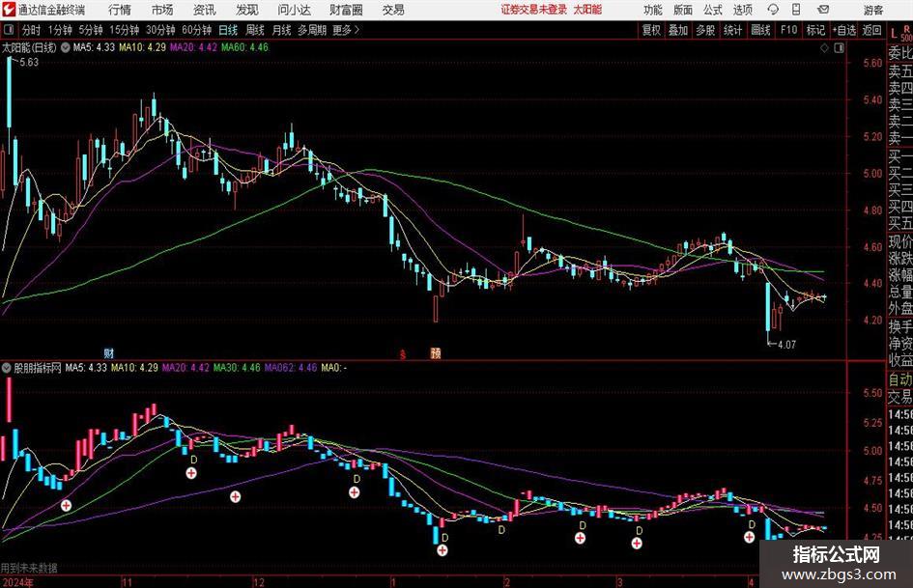Add stock with +自选 button
The height and width of the screenshot is (588, 913).
tap(843, 30)
